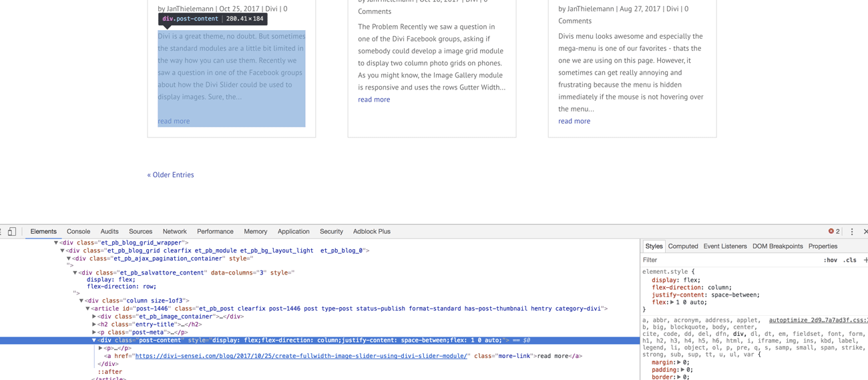The image size is (868, 380).
Task: Toggle the .cls element classes panel
Action: [x=849, y=260]
